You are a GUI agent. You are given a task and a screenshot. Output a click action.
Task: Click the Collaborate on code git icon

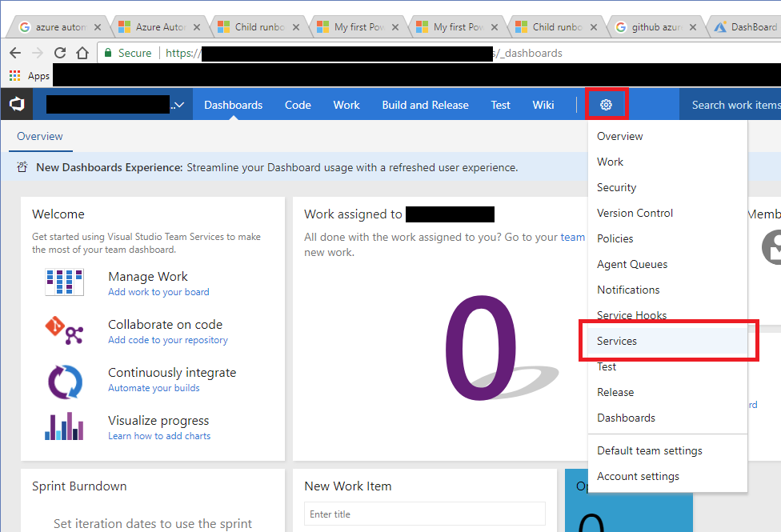(x=64, y=330)
